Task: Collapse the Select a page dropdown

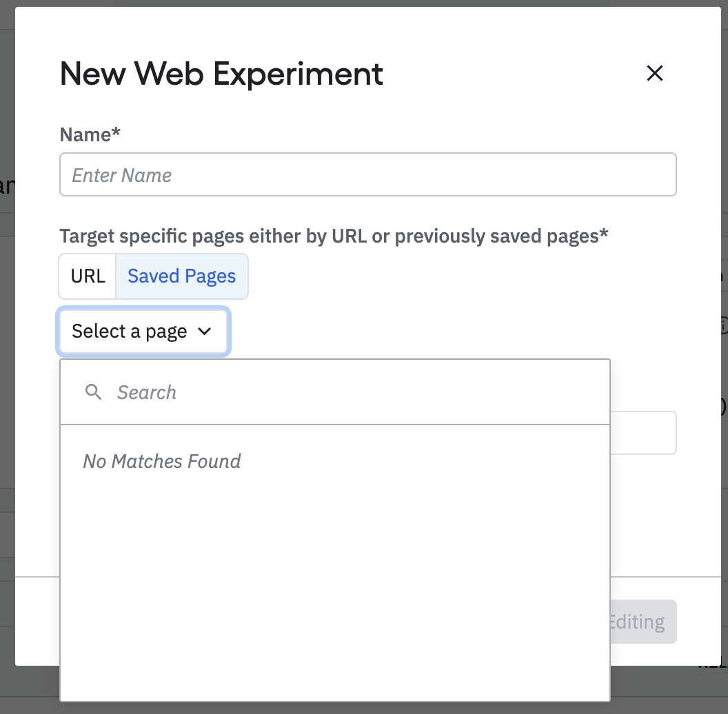Action: click(143, 331)
